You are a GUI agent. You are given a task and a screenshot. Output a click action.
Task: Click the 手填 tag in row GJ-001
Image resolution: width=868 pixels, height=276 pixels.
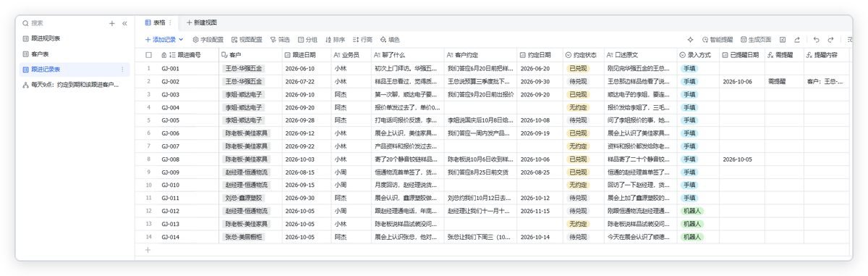point(689,68)
